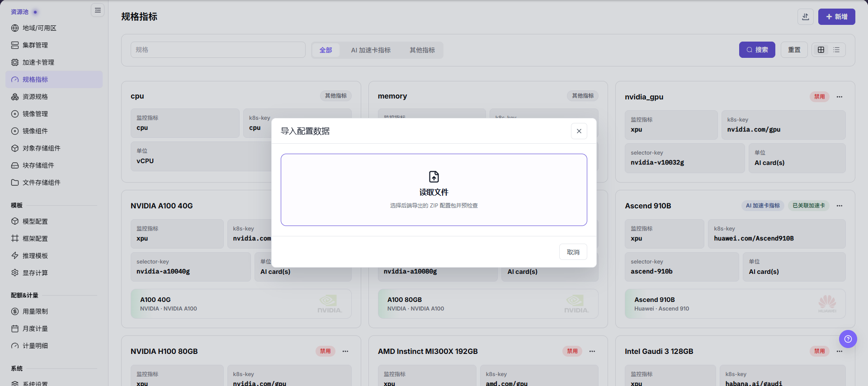Switch to list view

click(836, 50)
